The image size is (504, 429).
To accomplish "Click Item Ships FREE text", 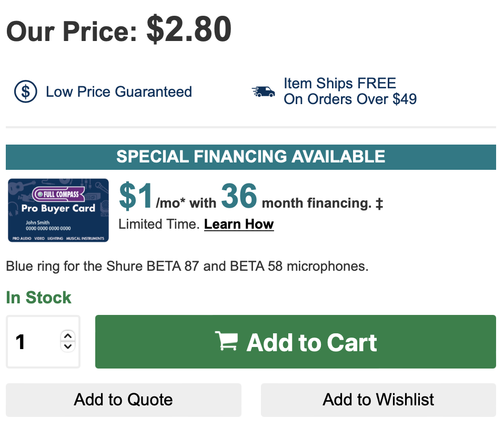I will 339,84.
